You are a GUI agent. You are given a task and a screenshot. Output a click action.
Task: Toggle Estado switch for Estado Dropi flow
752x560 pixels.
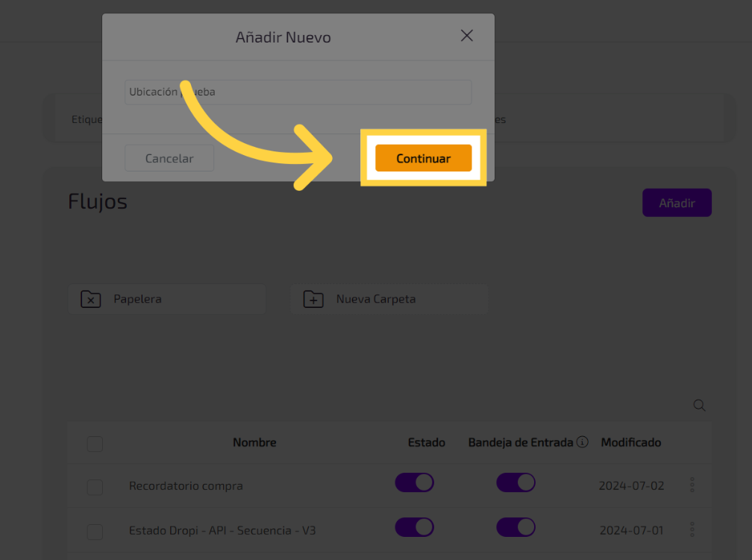click(x=414, y=527)
